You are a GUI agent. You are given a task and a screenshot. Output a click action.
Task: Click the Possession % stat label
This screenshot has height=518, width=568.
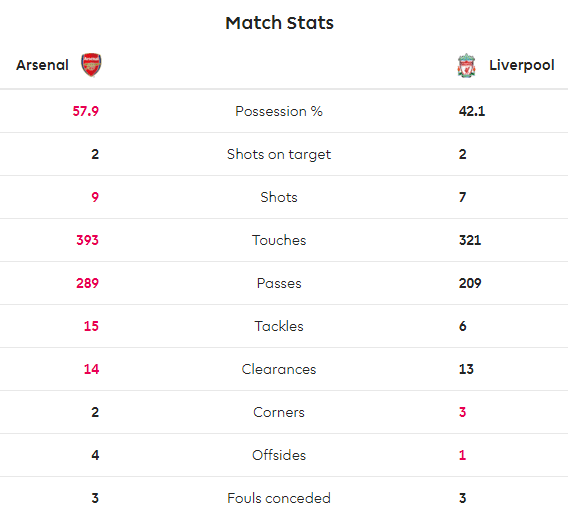click(279, 111)
